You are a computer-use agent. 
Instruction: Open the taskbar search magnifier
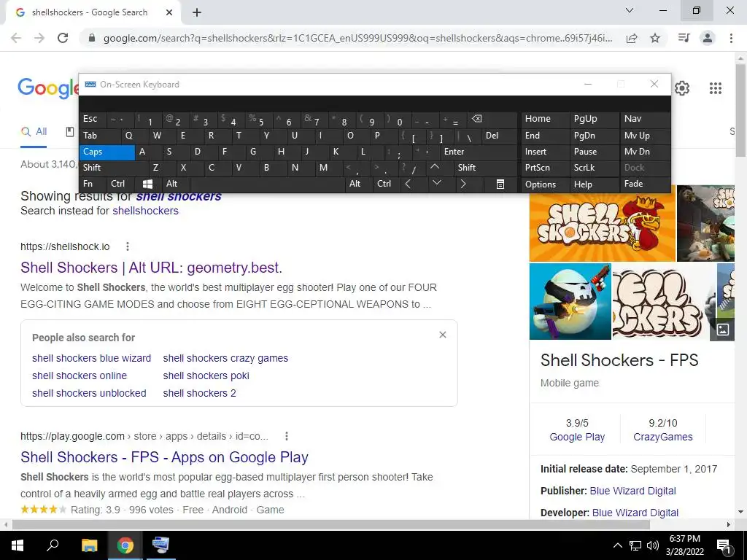click(x=53, y=545)
